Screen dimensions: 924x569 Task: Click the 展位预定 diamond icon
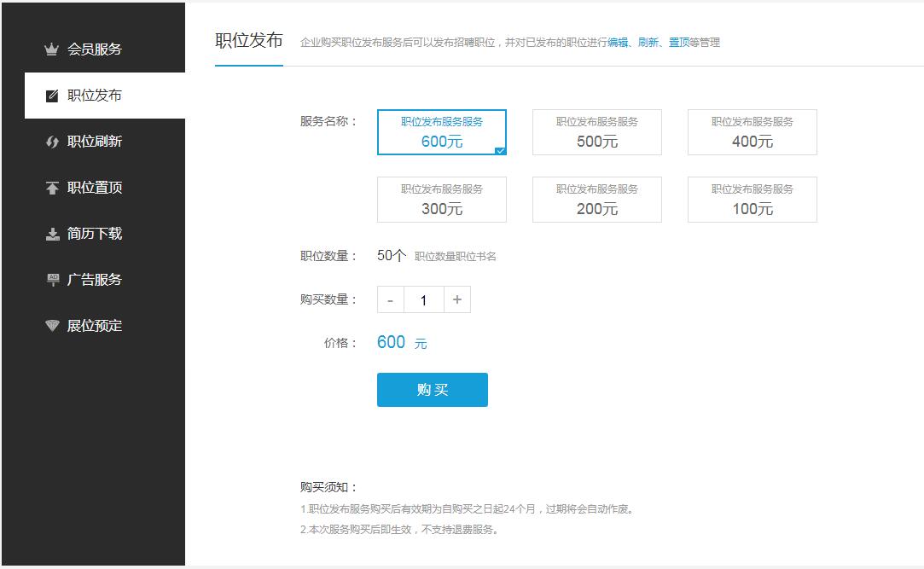[50, 326]
